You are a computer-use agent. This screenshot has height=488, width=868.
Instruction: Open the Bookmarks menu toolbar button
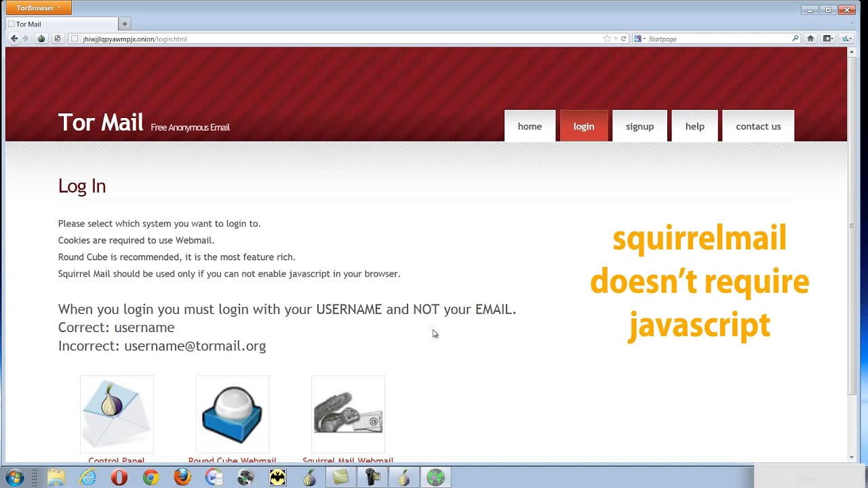pos(828,39)
